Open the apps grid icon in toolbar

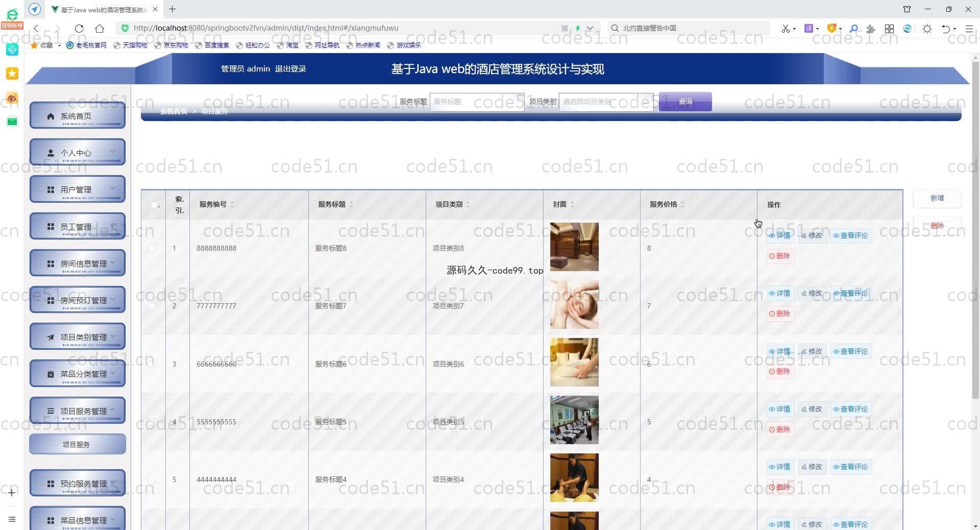(889, 29)
